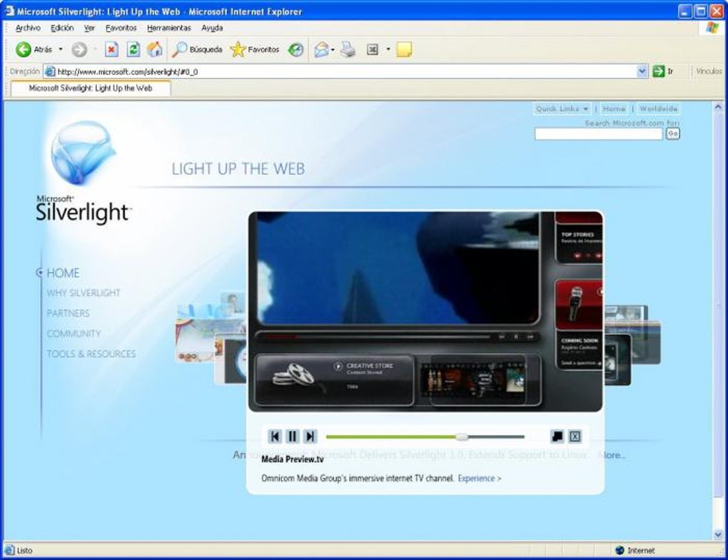
Task: Open the Mail icon dropdown arrow
Action: [333, 49]
